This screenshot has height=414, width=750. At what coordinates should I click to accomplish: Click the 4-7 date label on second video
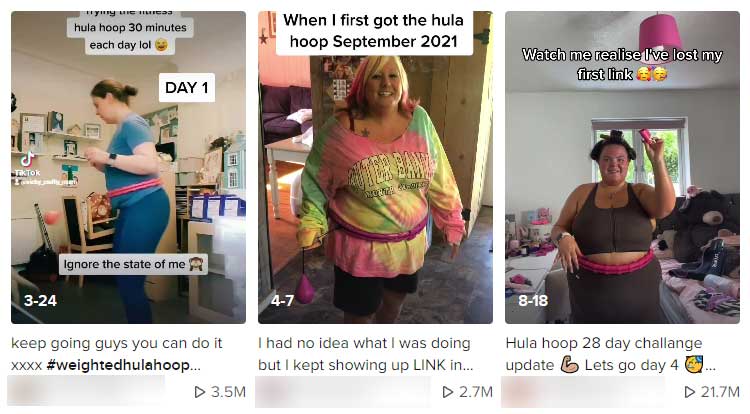pyautogui.click(x=282, y=301)
